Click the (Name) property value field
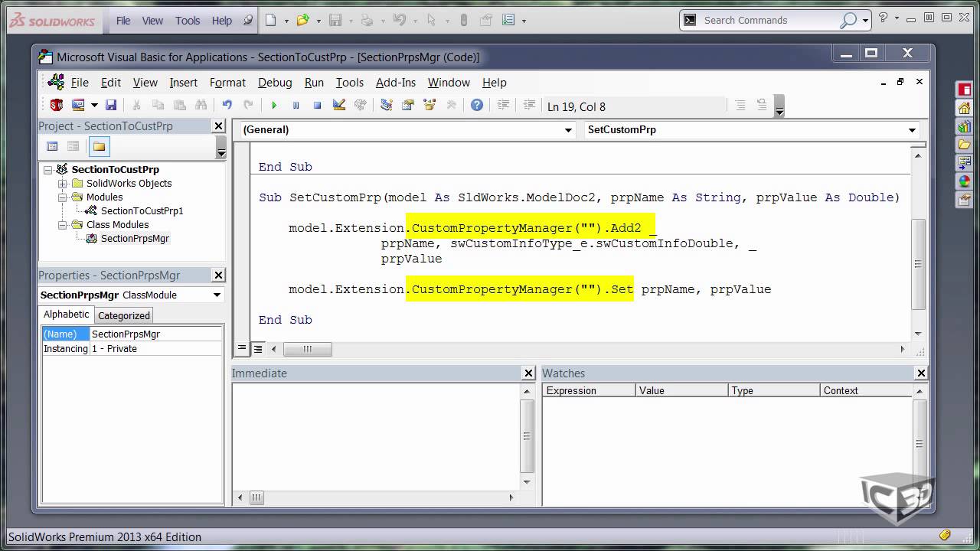This screenshot has height=551, width=980. pyautogui.click(x=155, y=334)
